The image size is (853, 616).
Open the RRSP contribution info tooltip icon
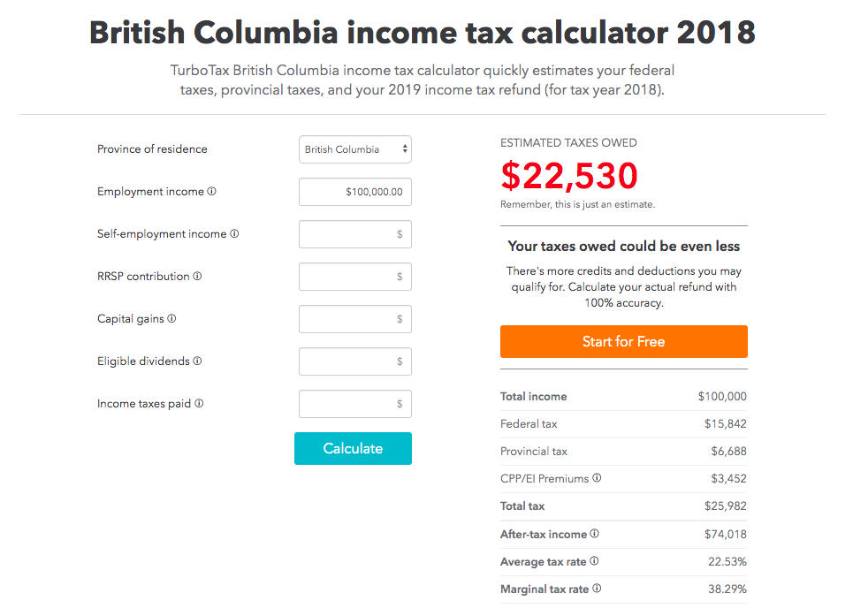point(197,277)
